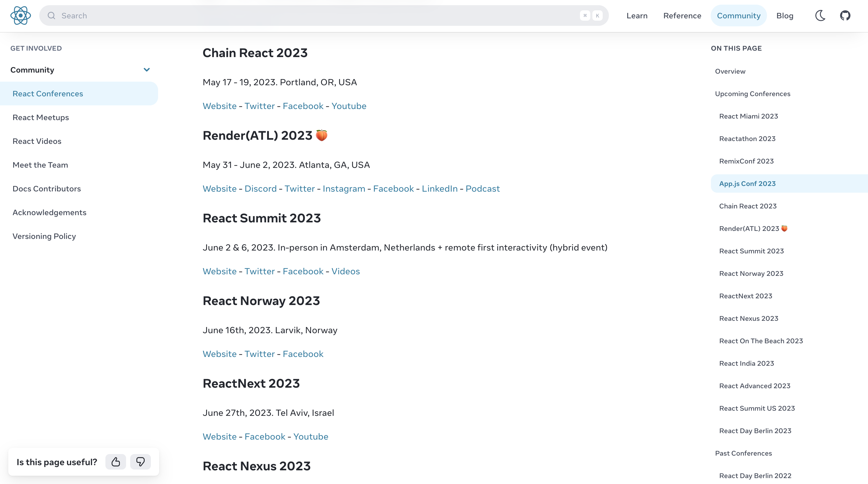868x484 pixels.
Task: Click the K shortcut key badge
Action: [598, 15]
